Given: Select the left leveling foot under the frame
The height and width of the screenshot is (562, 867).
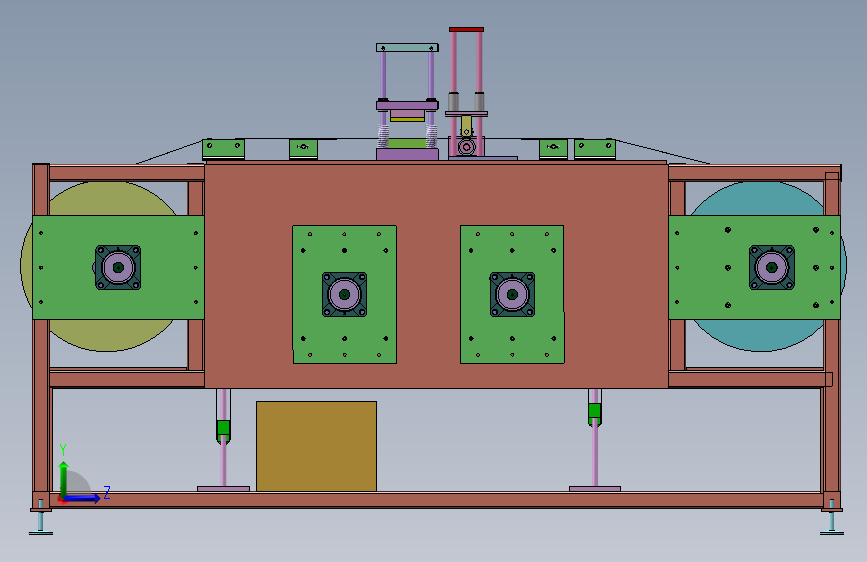Looking at the screenshot, I should (x=41, y=523).
